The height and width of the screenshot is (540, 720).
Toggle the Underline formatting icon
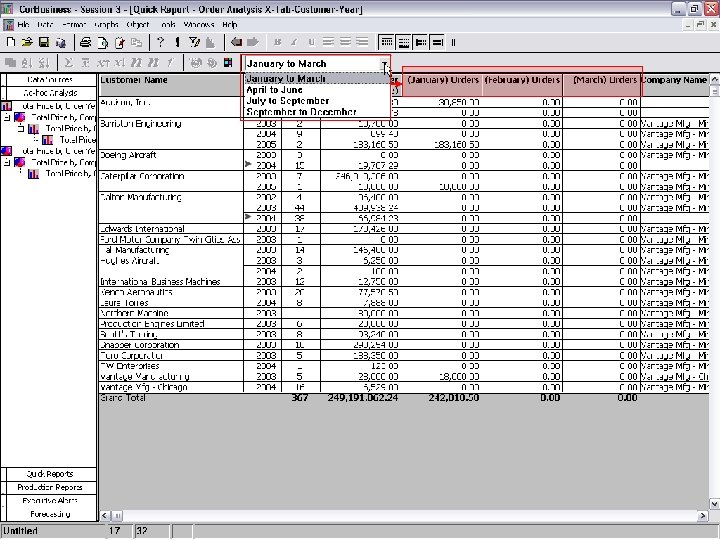point(311,43)
